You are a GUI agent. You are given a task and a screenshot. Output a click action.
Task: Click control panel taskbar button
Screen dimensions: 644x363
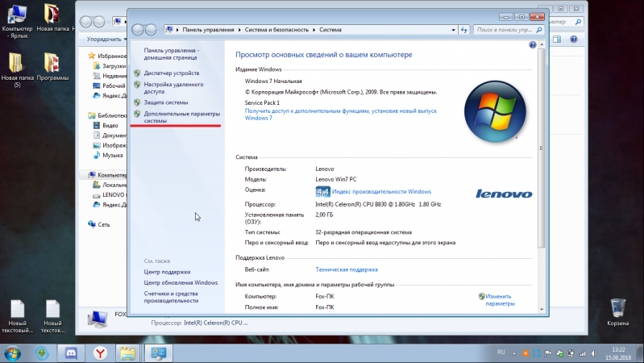tap(158, 353)
